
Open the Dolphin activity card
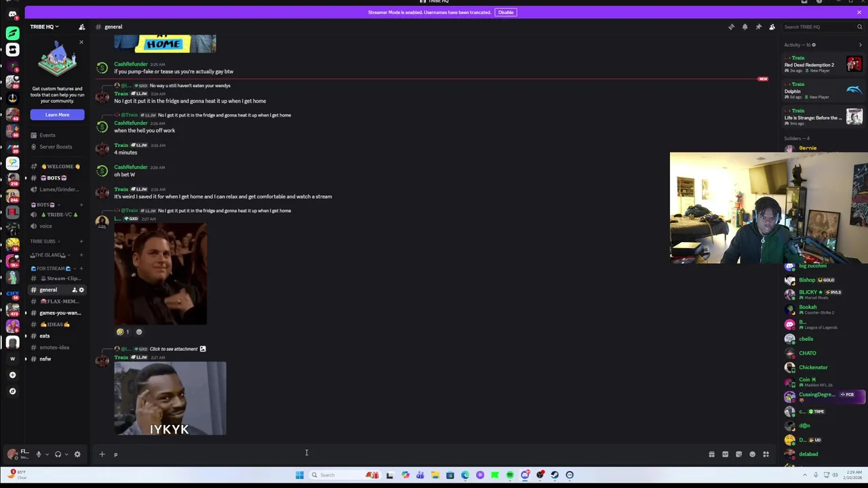(x=823, y=91)
